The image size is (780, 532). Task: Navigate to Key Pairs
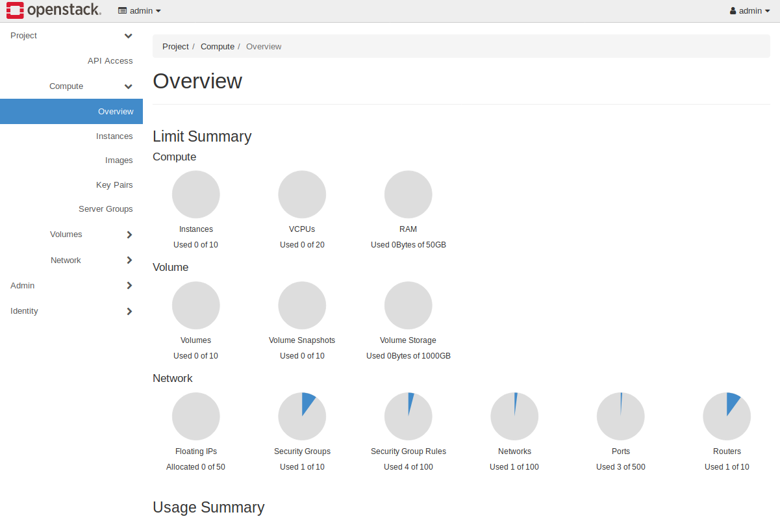[x=114, y=184]
